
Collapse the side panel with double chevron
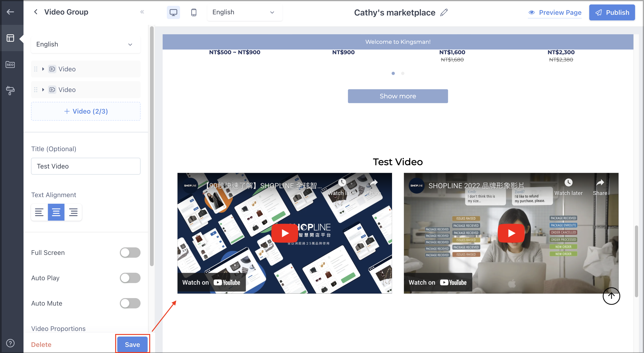142,12
